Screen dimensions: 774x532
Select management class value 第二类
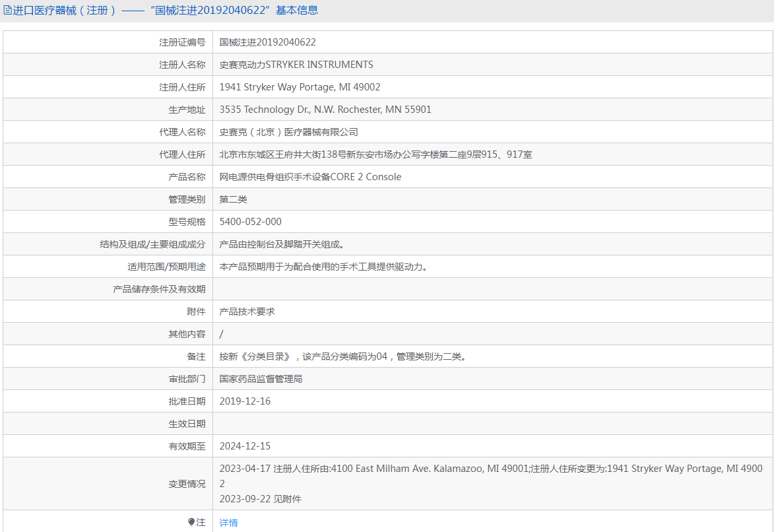[233, 199]
